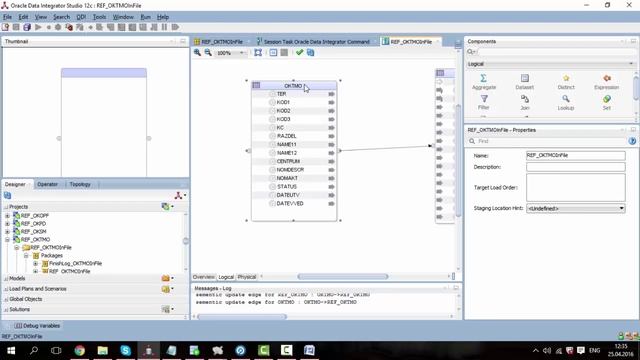
Task: Click the output connector arrow of TER column
Action: click(x=331, y=94)
